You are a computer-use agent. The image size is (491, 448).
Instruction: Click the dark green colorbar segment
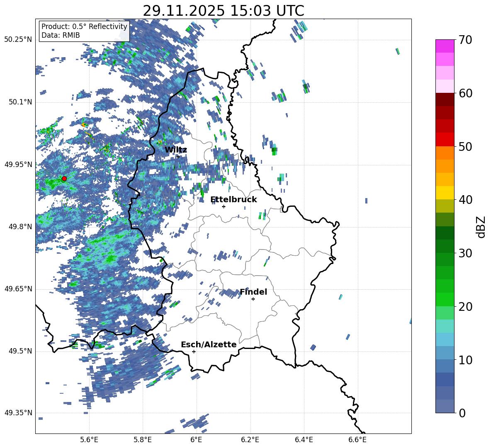(445, 233)
